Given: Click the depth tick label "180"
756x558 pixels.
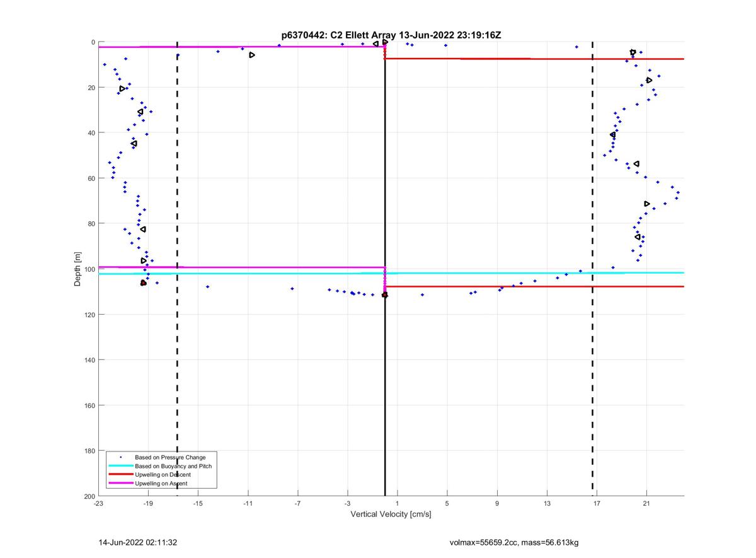Looking at the screenshot, I should (89, 451).
